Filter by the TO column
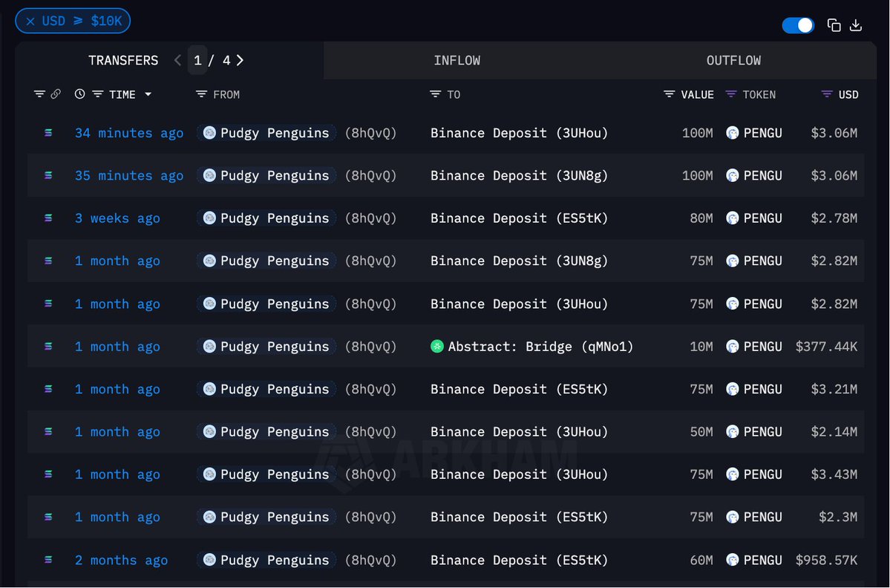Image resolution: width=890 pixels, height=588 pixels. coord(436,94)
